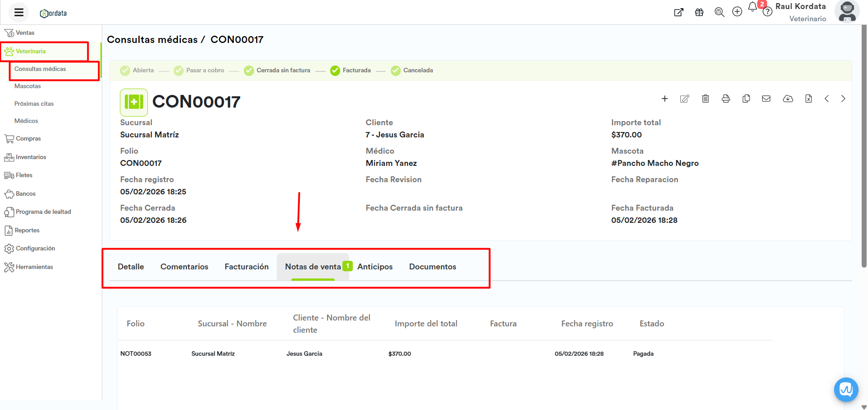
Task: Click the trash delete icon
Action: point(705,99)
